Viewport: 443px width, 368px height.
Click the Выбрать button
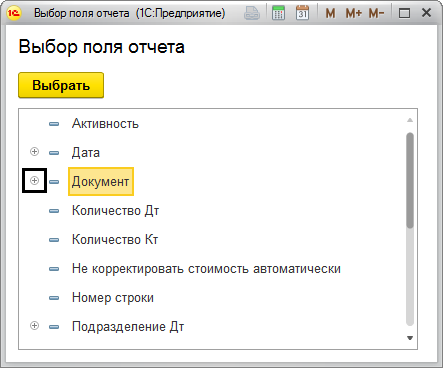click(x=61, y=85)
